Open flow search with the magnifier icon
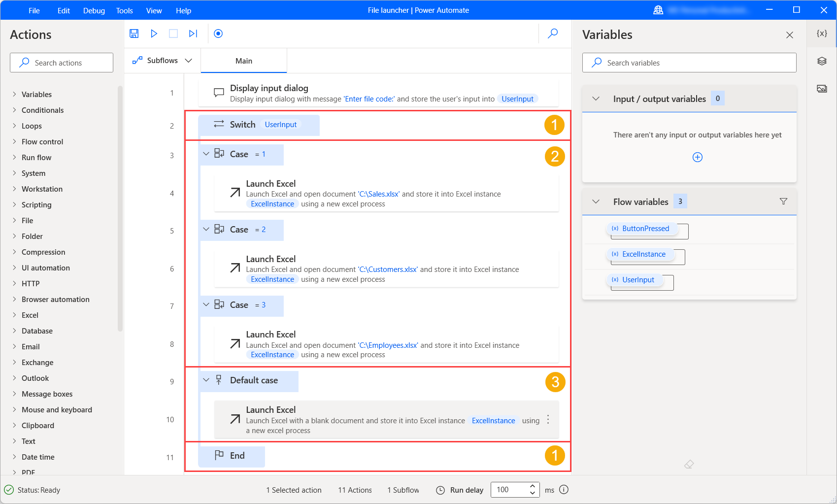 coord(553,34)
